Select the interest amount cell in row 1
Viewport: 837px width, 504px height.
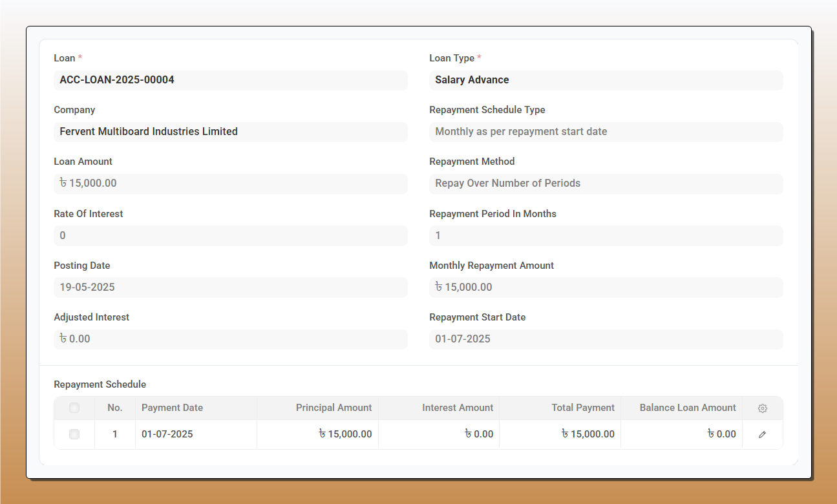click(439, 434)
